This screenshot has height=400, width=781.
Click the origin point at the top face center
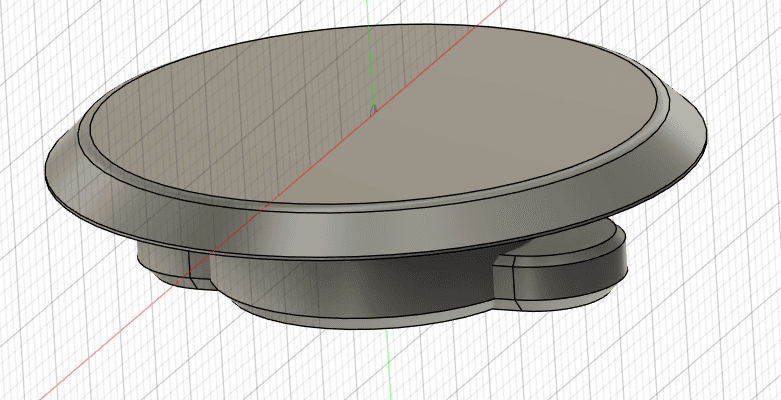tap(373, 109)
